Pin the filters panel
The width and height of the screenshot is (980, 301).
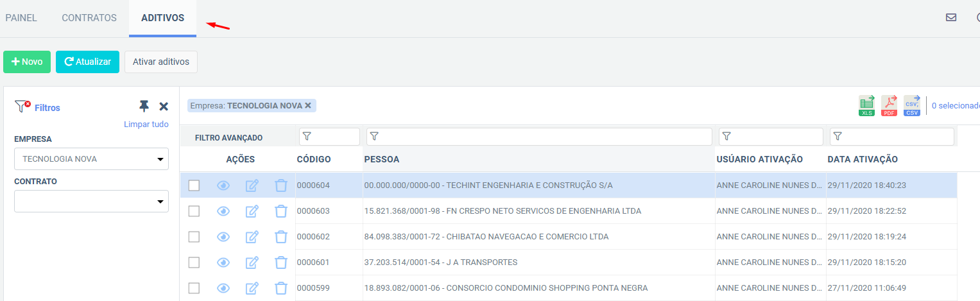coord(144,107)
